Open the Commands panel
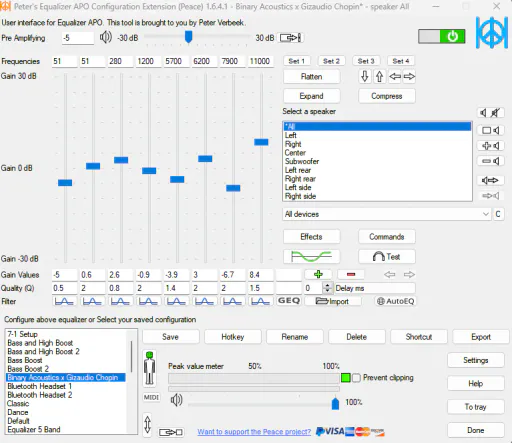Viewport: 512px width, 443px height. pyautogui.click(x=387, y=237)
